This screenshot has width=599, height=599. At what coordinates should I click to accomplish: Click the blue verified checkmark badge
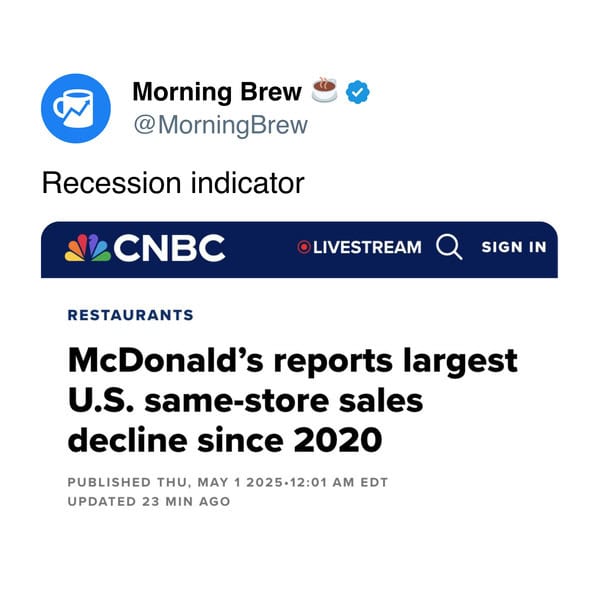(358, 92)
